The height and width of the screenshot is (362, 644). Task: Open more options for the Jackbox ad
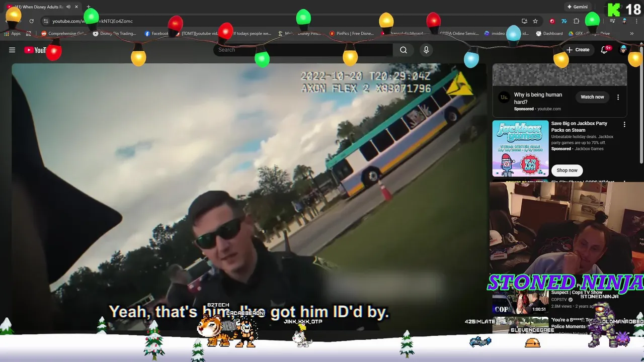pyautogui.click(x=624, y=124)
